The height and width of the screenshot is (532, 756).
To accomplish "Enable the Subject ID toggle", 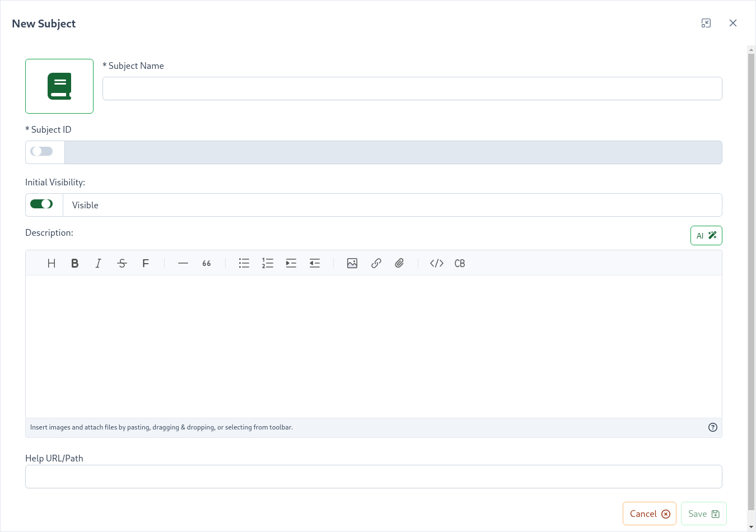I will pyautogui.click(x=42, y=152).
